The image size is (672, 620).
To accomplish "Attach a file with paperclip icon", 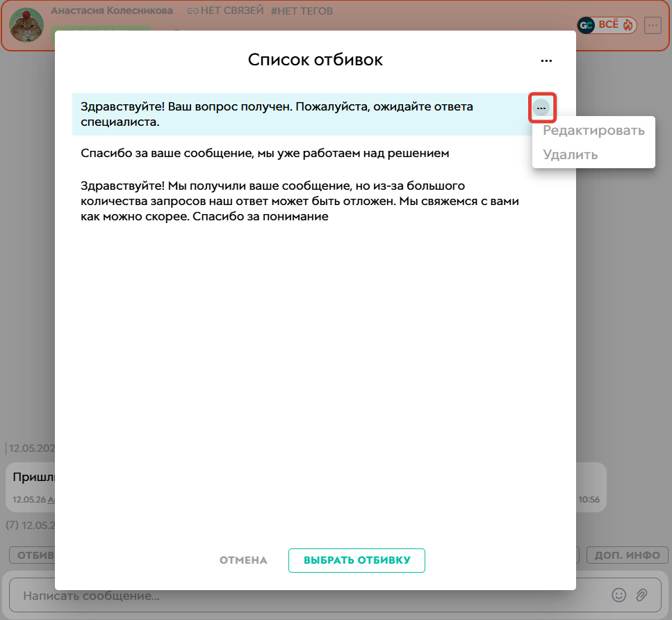I will click(641, 595).
